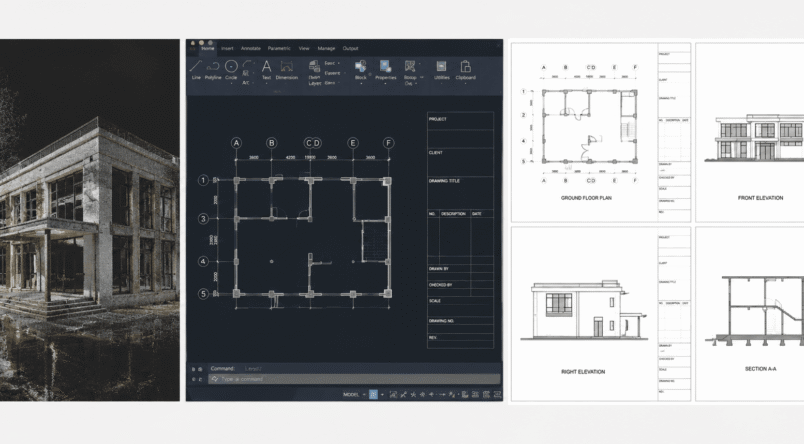The width and height of the screenshot is (804, 444).
Task: Select grid bubble A in the CAD drawing
Action: 236,143
